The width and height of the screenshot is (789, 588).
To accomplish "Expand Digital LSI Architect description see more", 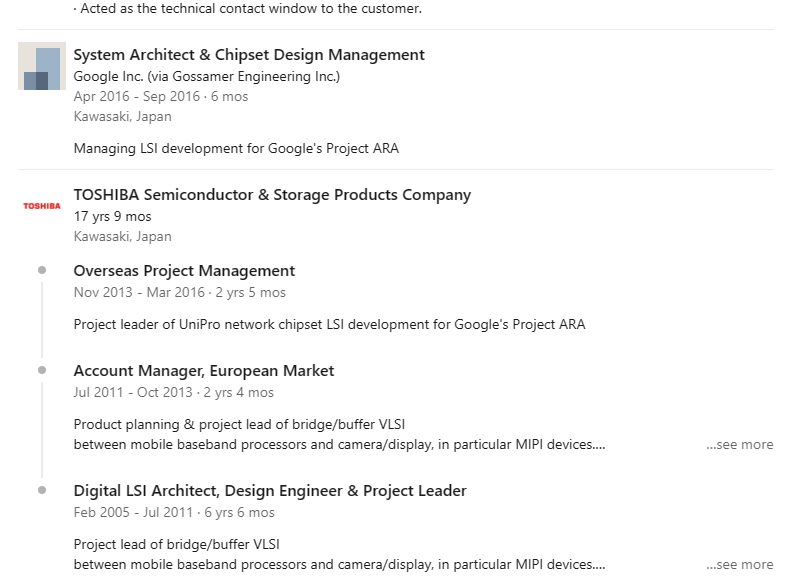I will 739,565.
